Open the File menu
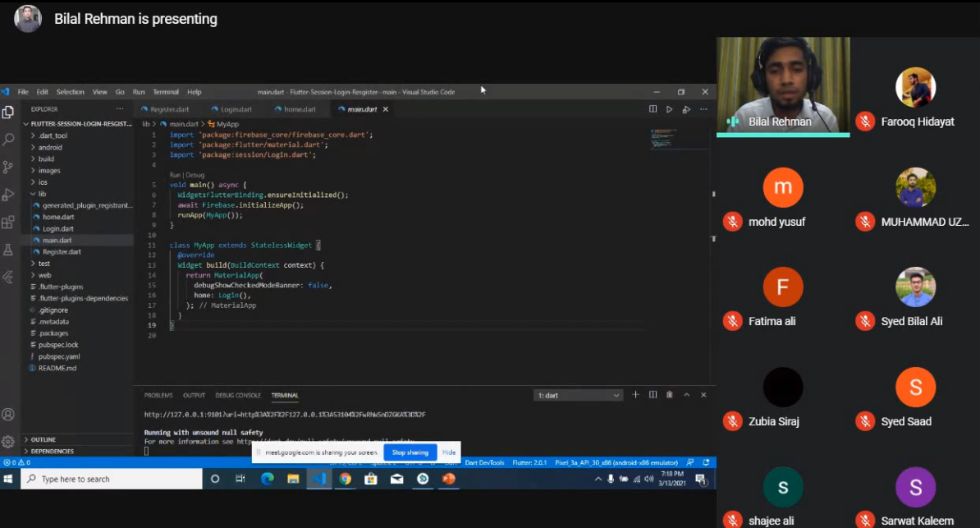 23,92
